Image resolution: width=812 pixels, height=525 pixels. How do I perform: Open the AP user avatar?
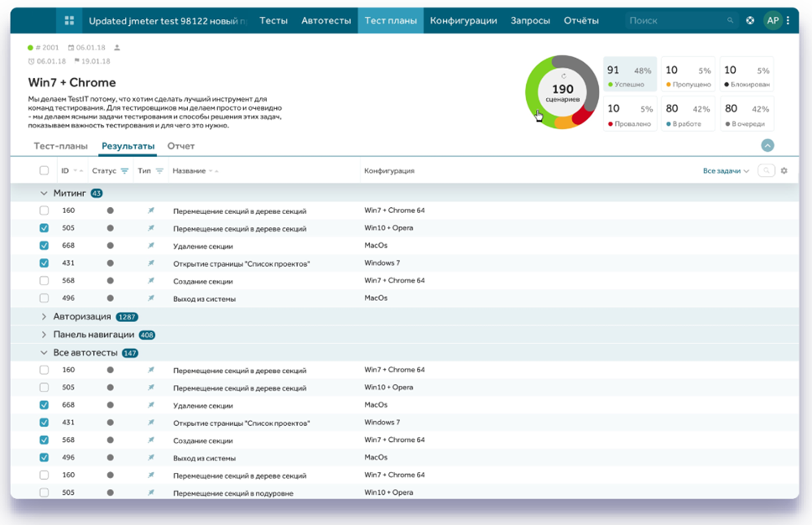[773, 21]
